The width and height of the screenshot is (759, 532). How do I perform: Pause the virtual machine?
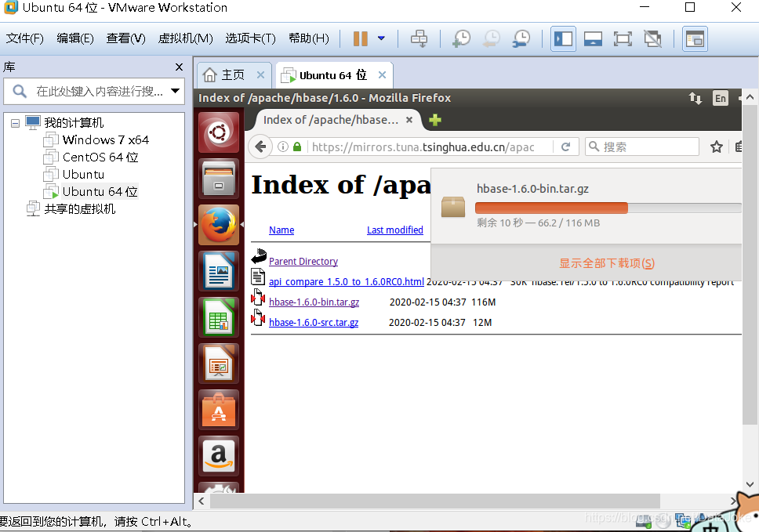coord(360,38)
